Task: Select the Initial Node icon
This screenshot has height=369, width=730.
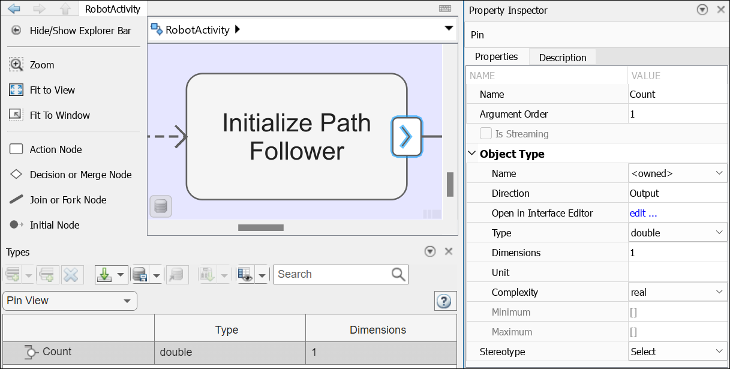Action: 16,225
